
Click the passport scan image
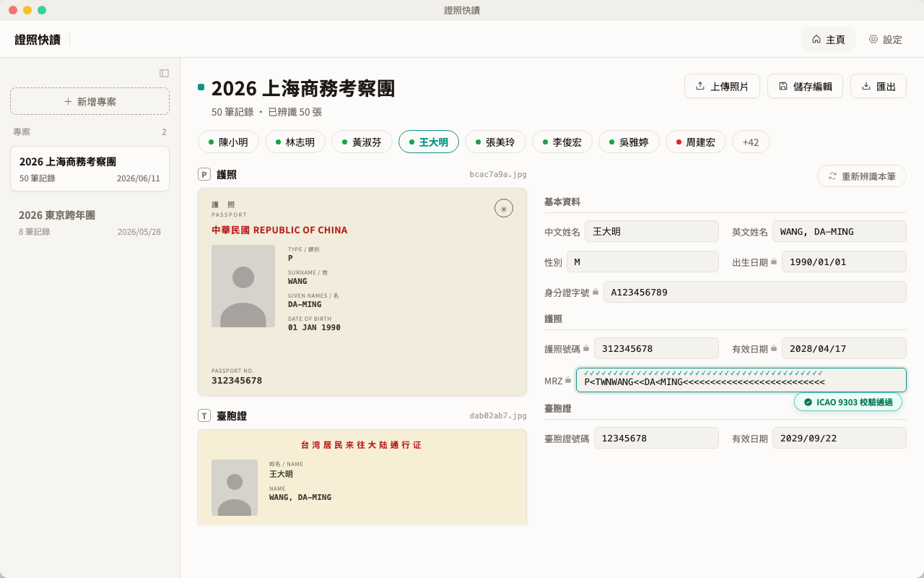click(362, 292)
